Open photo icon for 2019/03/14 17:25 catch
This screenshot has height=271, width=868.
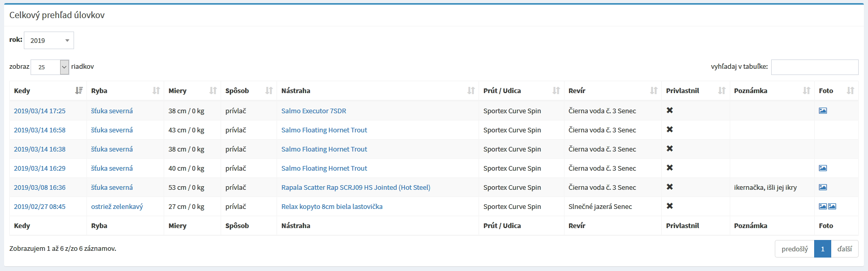(822, 111)
